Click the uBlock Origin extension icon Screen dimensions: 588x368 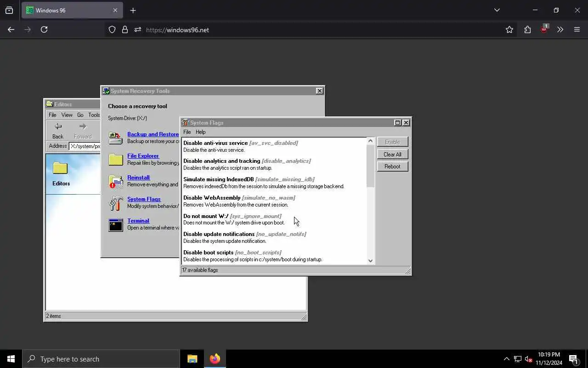click(544, 29)
